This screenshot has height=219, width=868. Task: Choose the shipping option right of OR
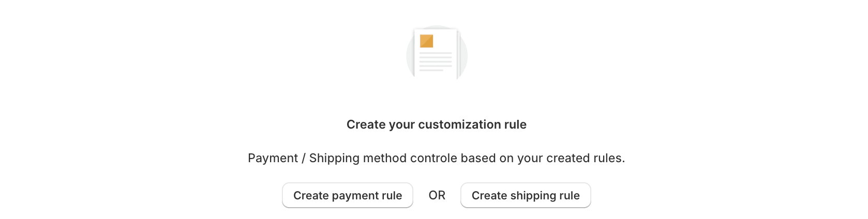click(526, 195)
